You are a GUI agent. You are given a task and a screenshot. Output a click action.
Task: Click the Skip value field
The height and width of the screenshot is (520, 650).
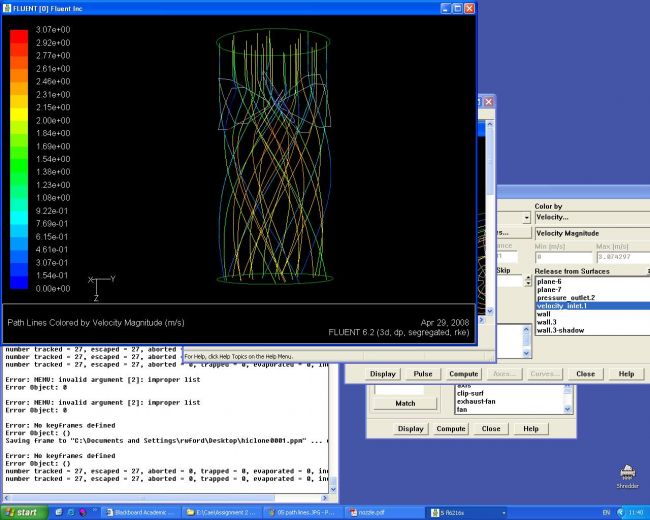tap(510, 281)
